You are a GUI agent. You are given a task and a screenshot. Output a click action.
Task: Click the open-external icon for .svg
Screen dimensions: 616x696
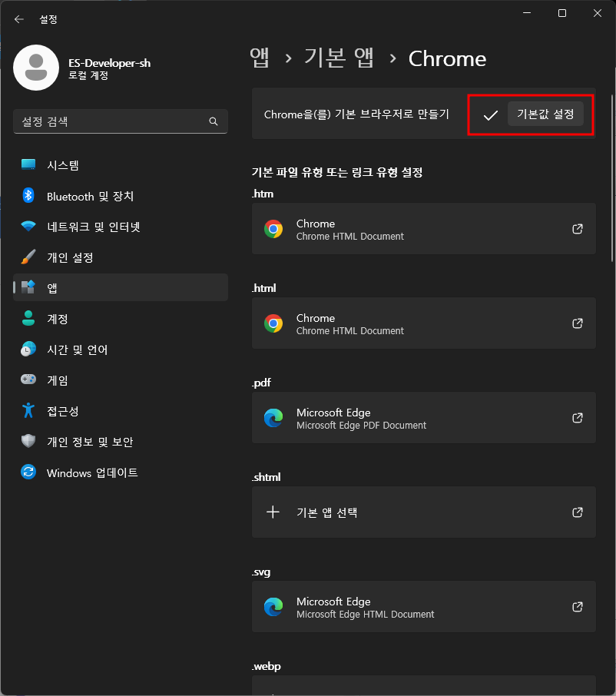pyautogui.click(x=578, y=607)
